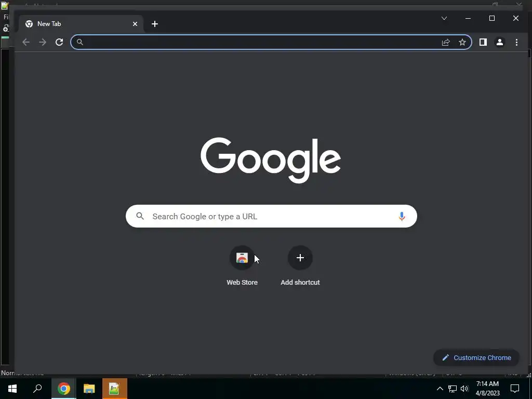Screen dimensions: 532x399
Task: Open the tab search dropdown chevron
Action: 444,18
